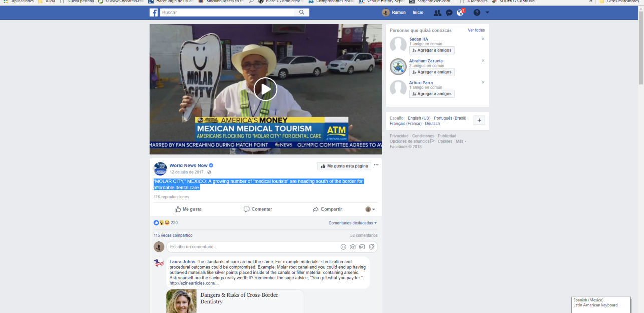Open 'Condiciones' footer link

[x=423, y=136]
